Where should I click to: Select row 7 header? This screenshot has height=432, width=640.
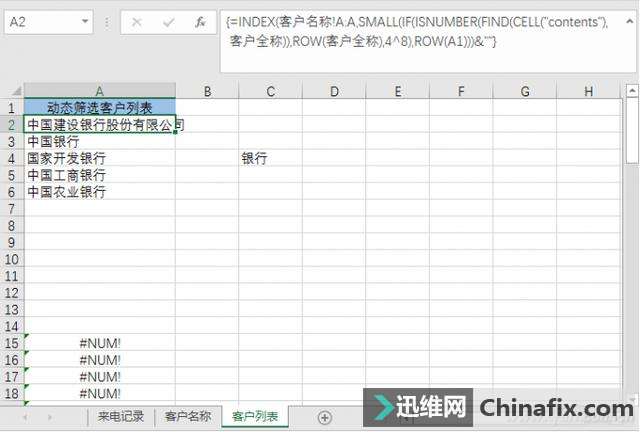click(11, 209)
